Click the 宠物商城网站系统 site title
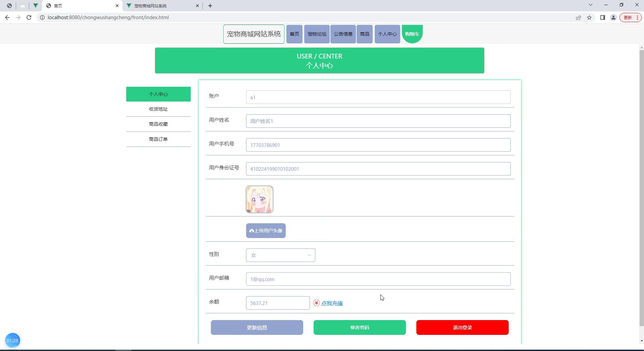The width and height of the screenshot is (644, 351). coord(254,34)
